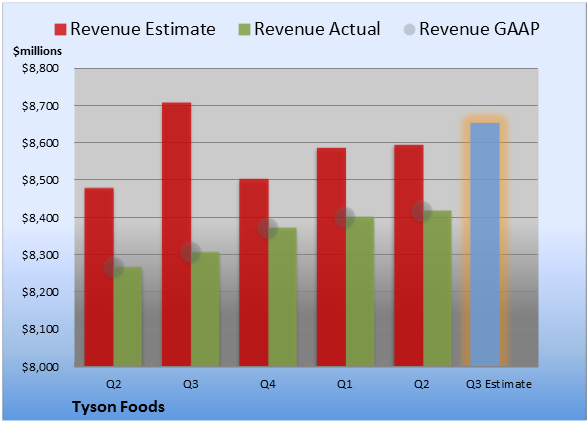The image size is (588, 422).
Task: Click the GAAP marker circle on Q3 bars
Action: 191,252
